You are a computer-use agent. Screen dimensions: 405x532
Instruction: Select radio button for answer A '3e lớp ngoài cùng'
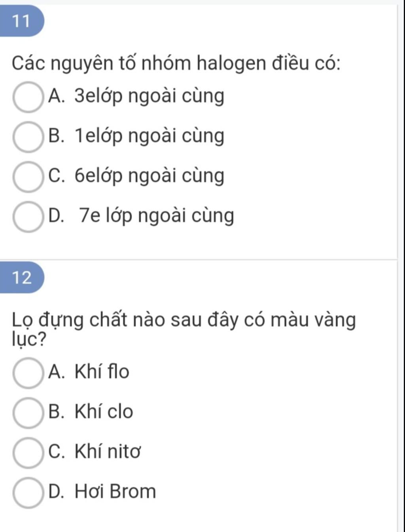pyautogui.click(x=28, y=97)
